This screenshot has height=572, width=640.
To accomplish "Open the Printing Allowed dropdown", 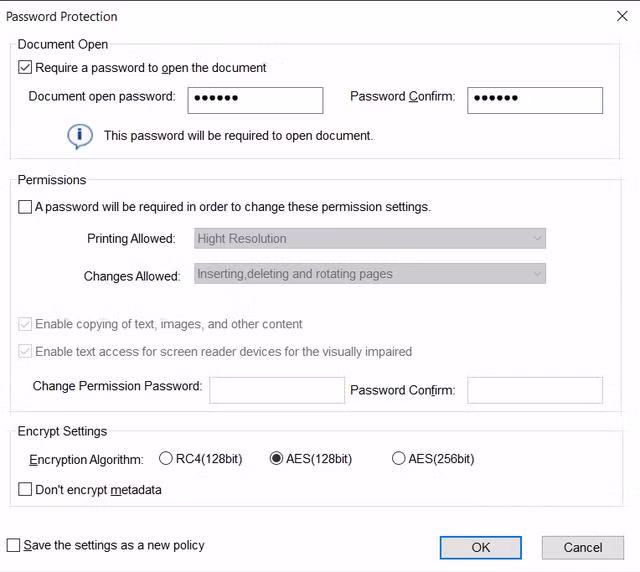I will pos(370,239).
